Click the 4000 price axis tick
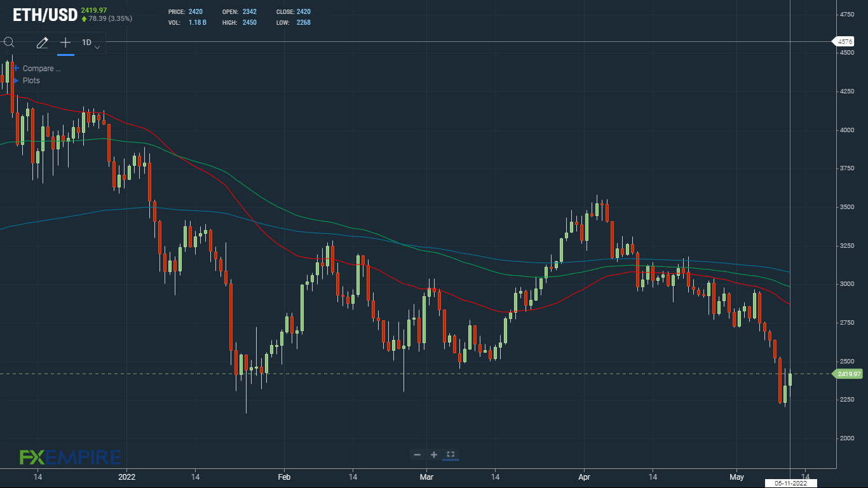868x488 pixels. [x=847, y=130]
